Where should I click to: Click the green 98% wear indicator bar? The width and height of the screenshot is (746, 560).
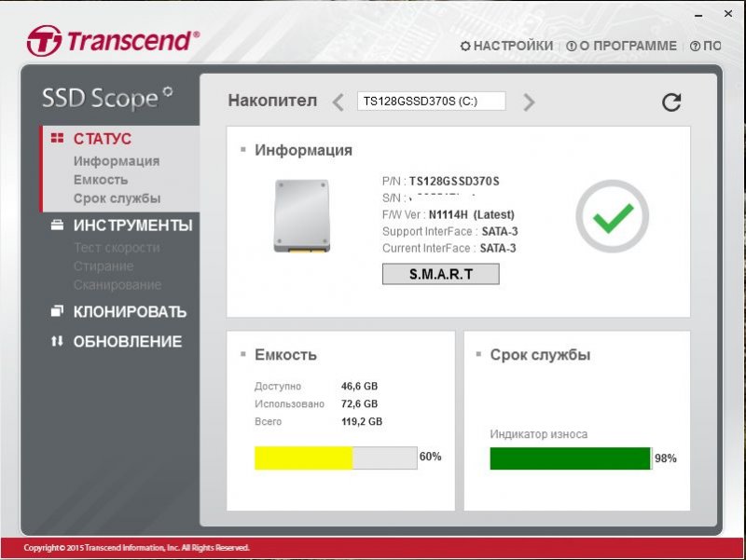coord(570,458)
